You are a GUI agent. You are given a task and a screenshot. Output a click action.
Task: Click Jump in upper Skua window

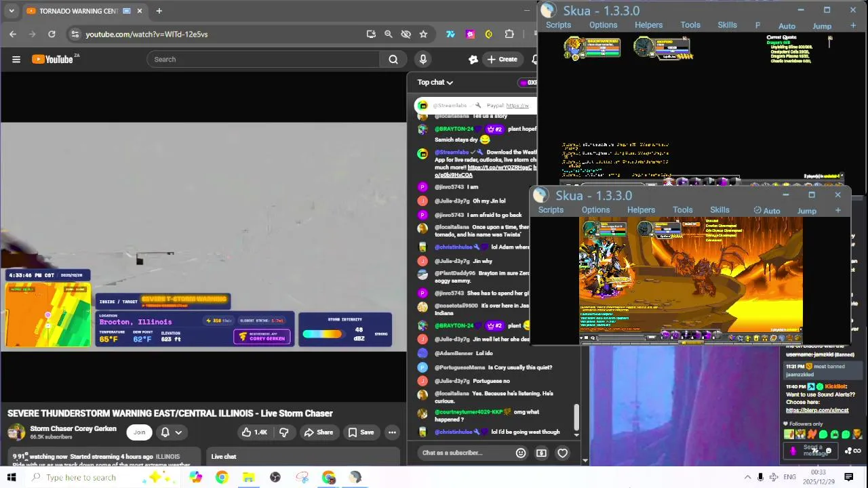[822, 26]
